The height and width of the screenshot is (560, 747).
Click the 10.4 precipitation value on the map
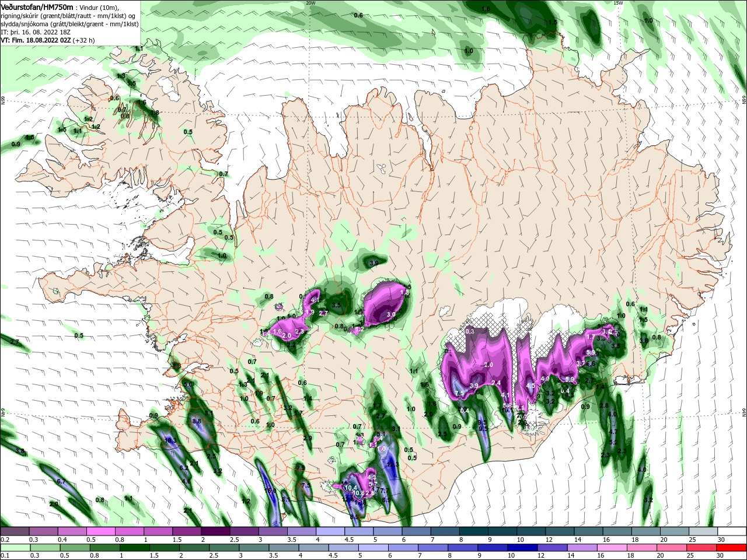pos(351,488)
